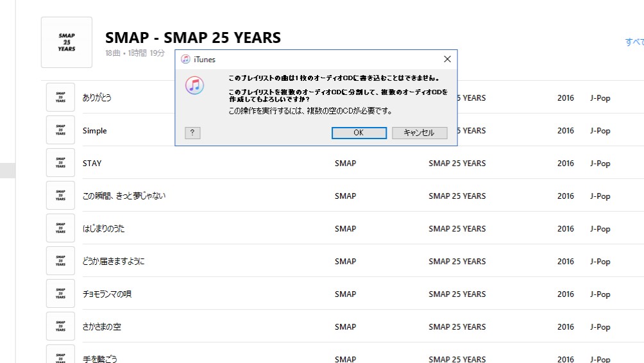644x363 pixels.
Task: Select the ありがとう track artwork thumbnail
Action: pyautogui.click(x=60, y=97)
